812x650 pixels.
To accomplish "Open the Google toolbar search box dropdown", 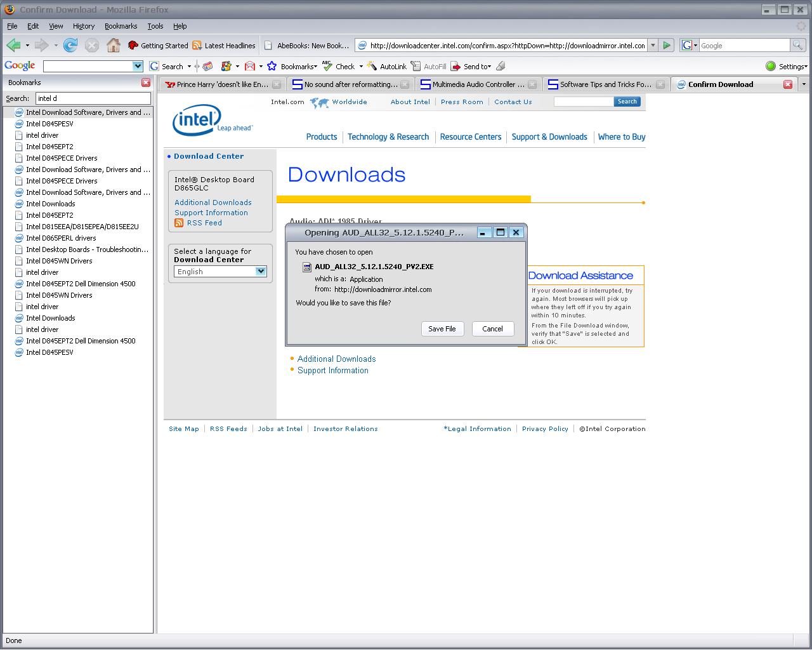I will click(x=138, y=66).
